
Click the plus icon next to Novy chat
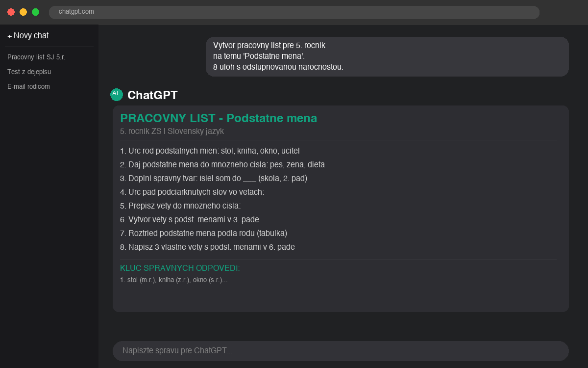coord(9,35)
